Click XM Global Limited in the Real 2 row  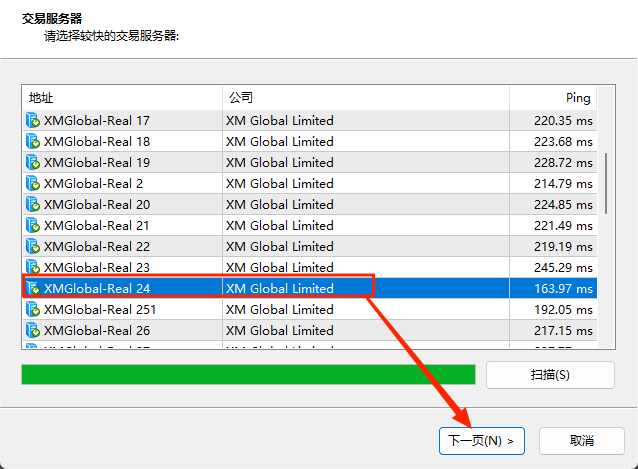(280, 183)
